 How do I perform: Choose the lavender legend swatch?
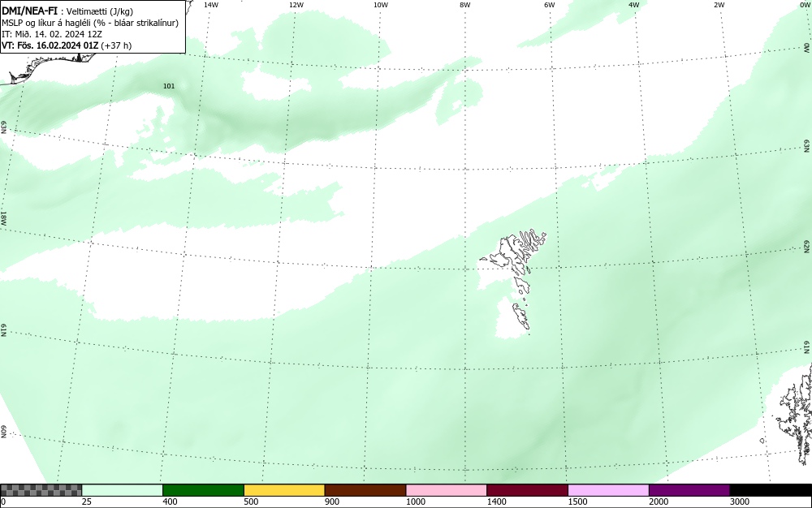[x=608, y=490]
